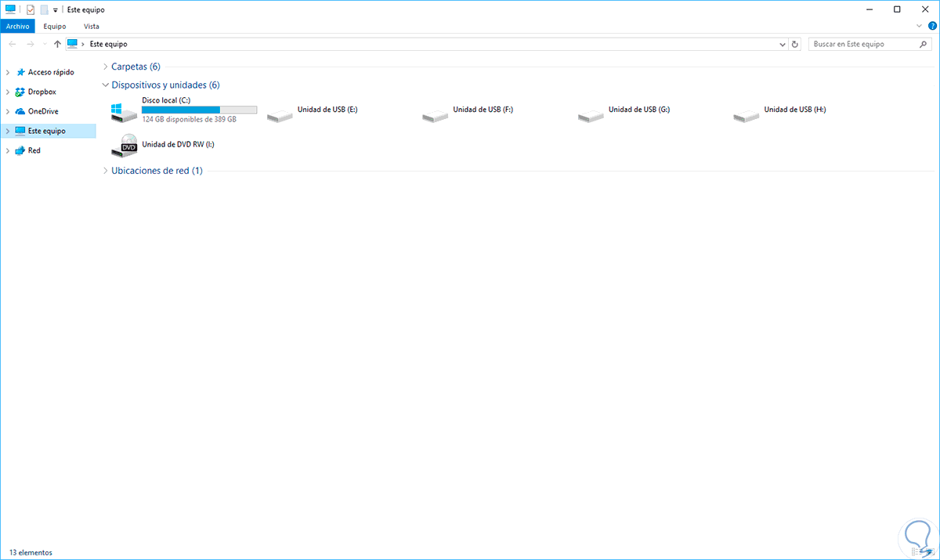
Task: Open the address bar history dropdown
Action: 783,45
